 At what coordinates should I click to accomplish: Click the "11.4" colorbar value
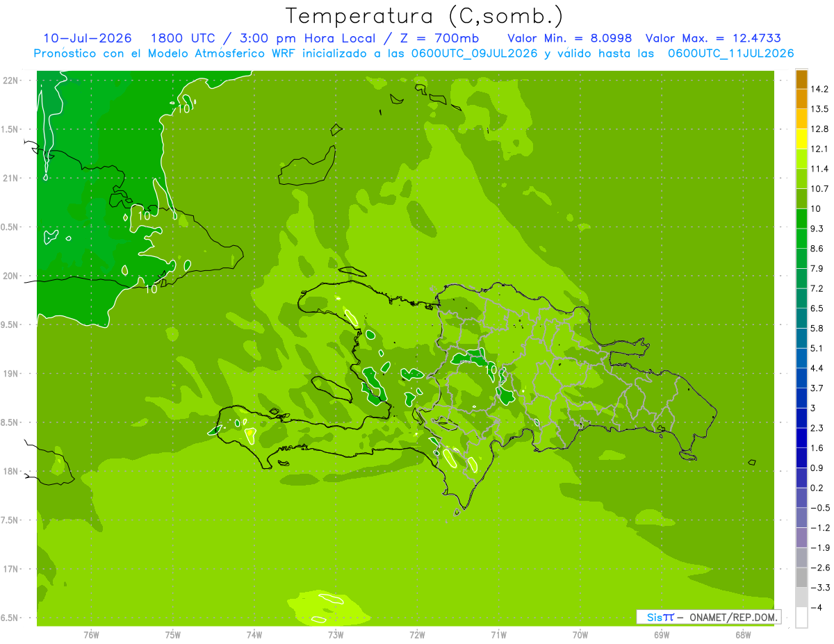(x=819, y=169)
